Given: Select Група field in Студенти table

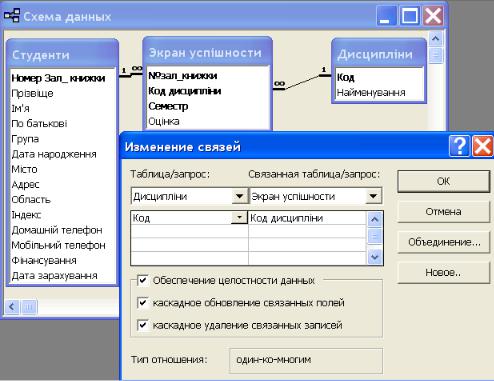Looking at the screenshot, I should (25, 139).
